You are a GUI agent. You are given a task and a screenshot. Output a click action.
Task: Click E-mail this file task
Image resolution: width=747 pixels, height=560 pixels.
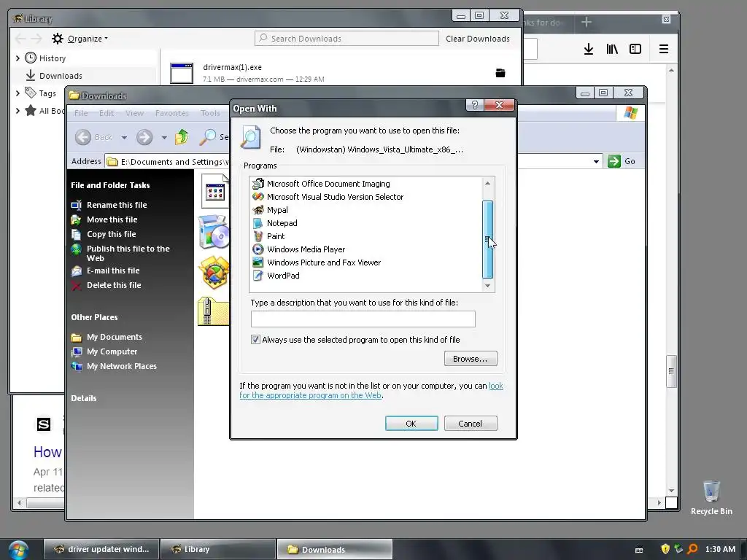tap(105, 271)
